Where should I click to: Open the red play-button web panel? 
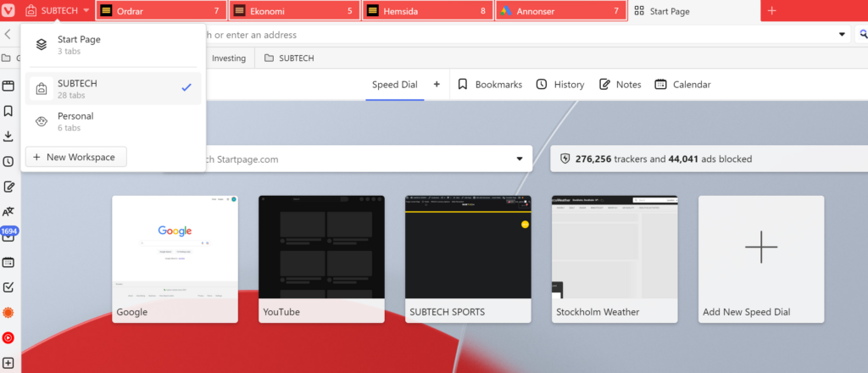8,337
